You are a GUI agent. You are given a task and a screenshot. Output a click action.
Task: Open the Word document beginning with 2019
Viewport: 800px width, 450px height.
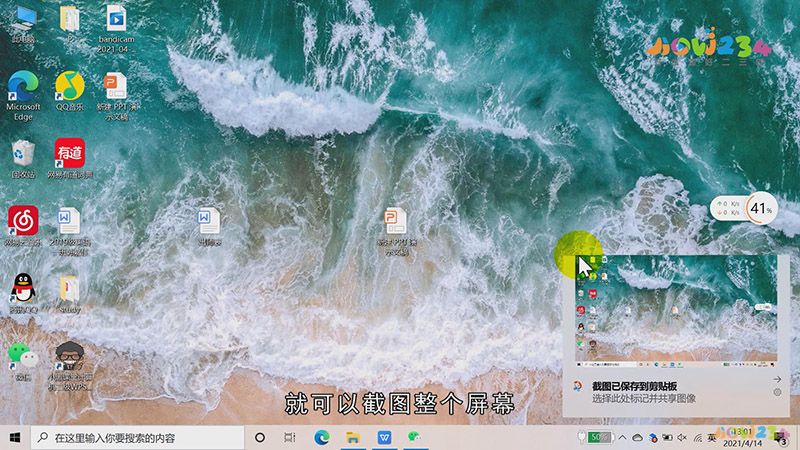pyautogui.click(x=69, y=231)
